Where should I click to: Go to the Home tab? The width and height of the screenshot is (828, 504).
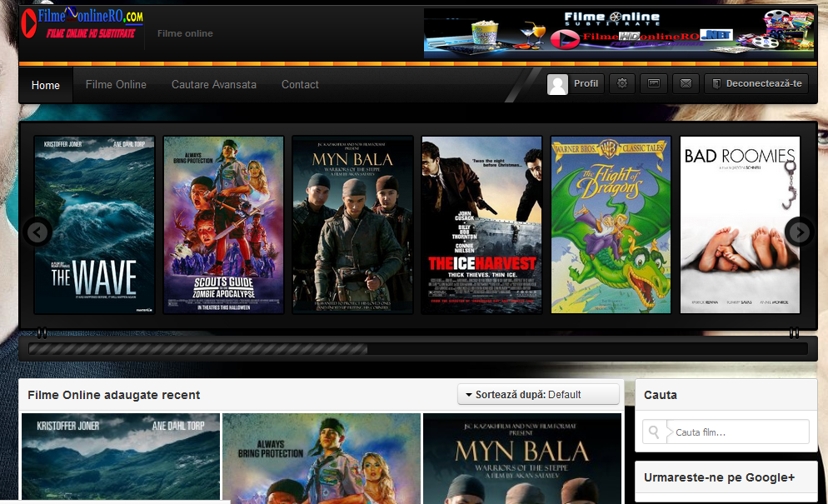[46, 85]
